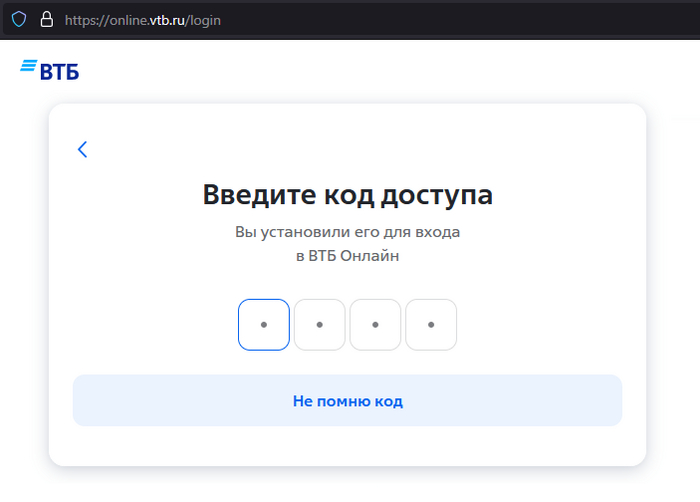Viewport: 700px width, 502px height.
Task: Select the third access code digit box
Action: 375,325
